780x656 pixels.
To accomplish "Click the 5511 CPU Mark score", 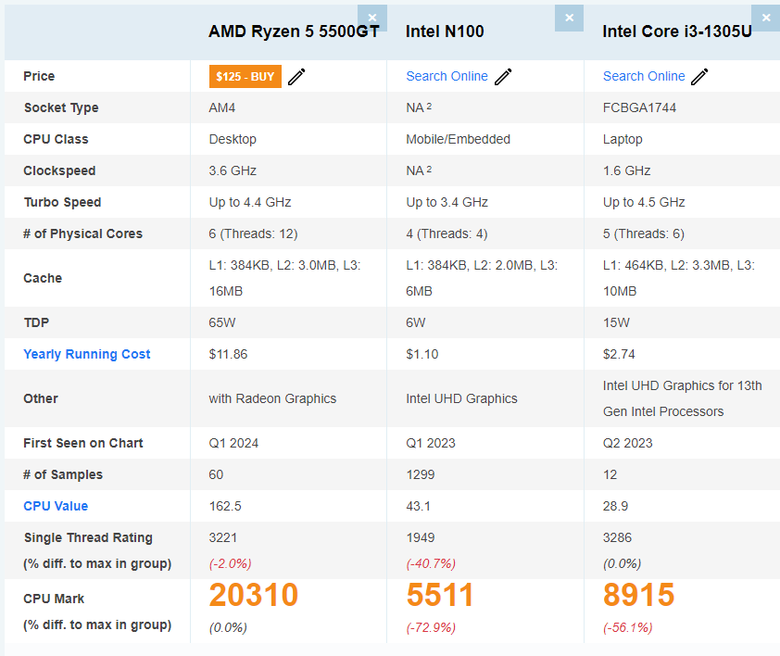I will (440, 595).
